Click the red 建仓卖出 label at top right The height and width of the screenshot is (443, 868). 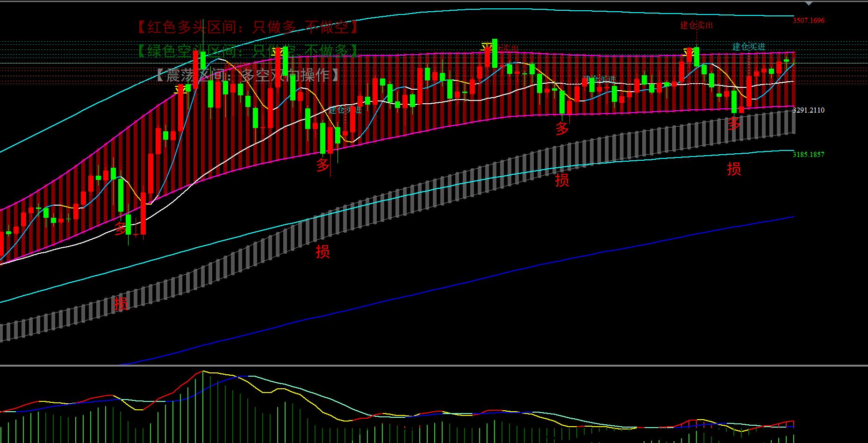696,25
